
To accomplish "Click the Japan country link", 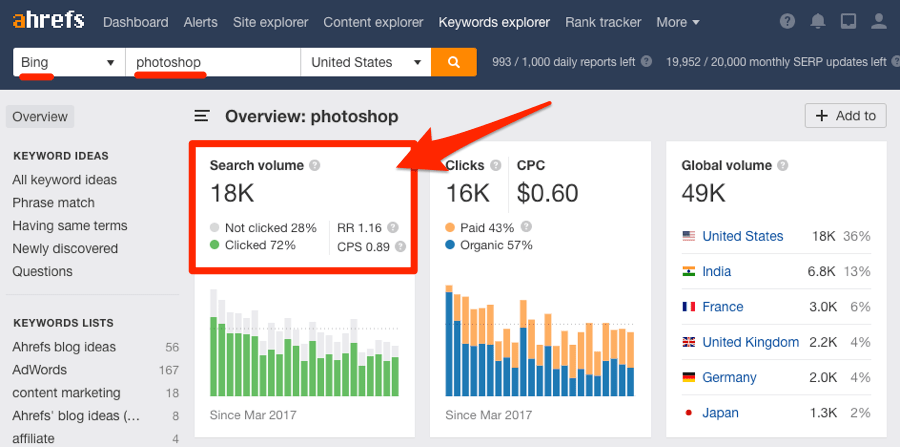I will 720,413.
